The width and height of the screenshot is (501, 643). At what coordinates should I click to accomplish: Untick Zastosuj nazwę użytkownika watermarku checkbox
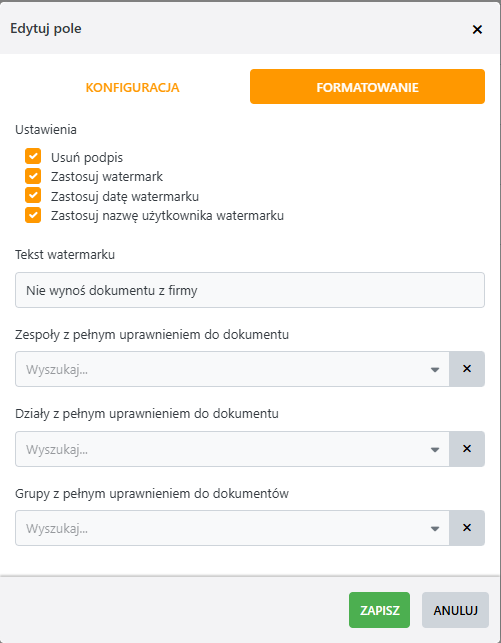33,215
